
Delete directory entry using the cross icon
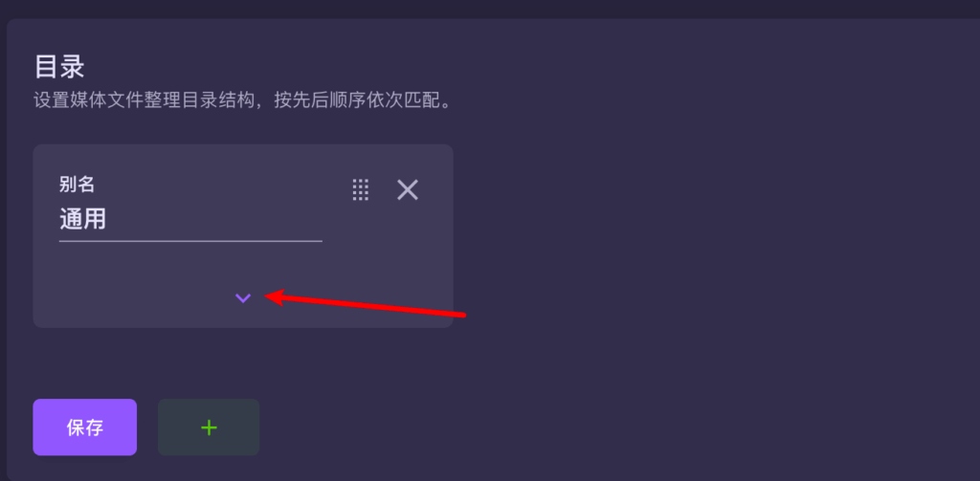pyautogui.click(x=408, y=189)
